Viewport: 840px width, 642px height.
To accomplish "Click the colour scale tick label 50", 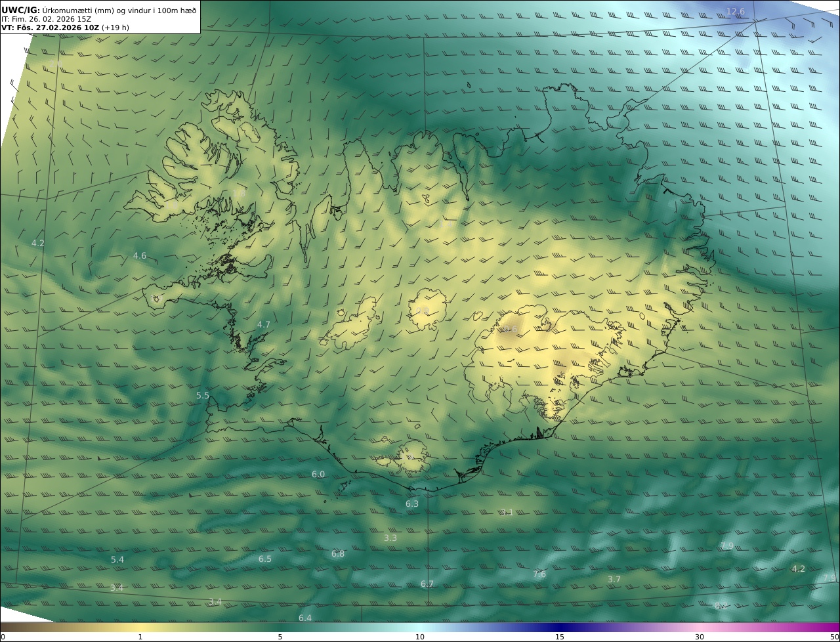I will point(834,637).
